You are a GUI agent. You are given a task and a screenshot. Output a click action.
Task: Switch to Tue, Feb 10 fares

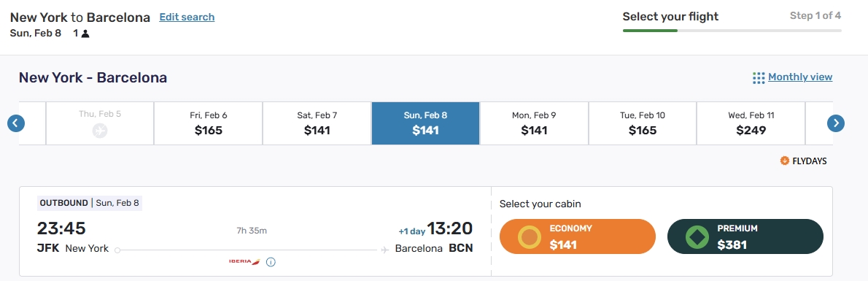[643, 123]
